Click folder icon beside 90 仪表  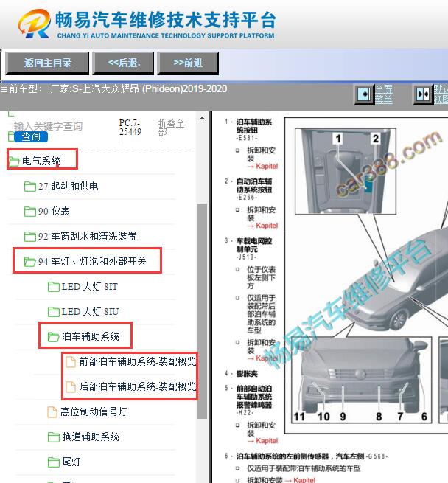pos(30,212)
